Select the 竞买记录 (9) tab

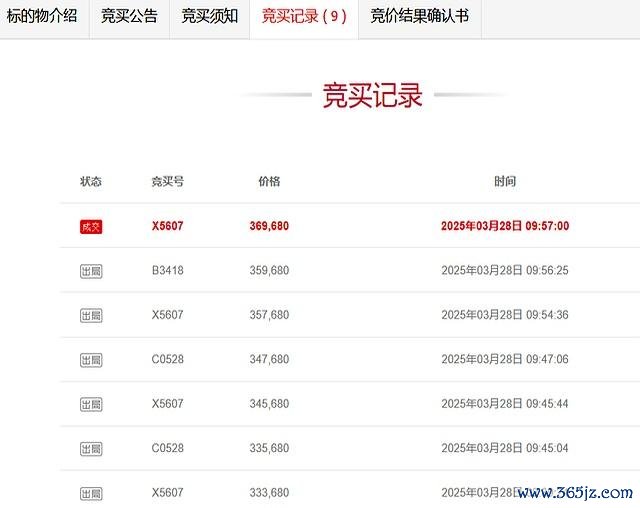tap(304, 16)
